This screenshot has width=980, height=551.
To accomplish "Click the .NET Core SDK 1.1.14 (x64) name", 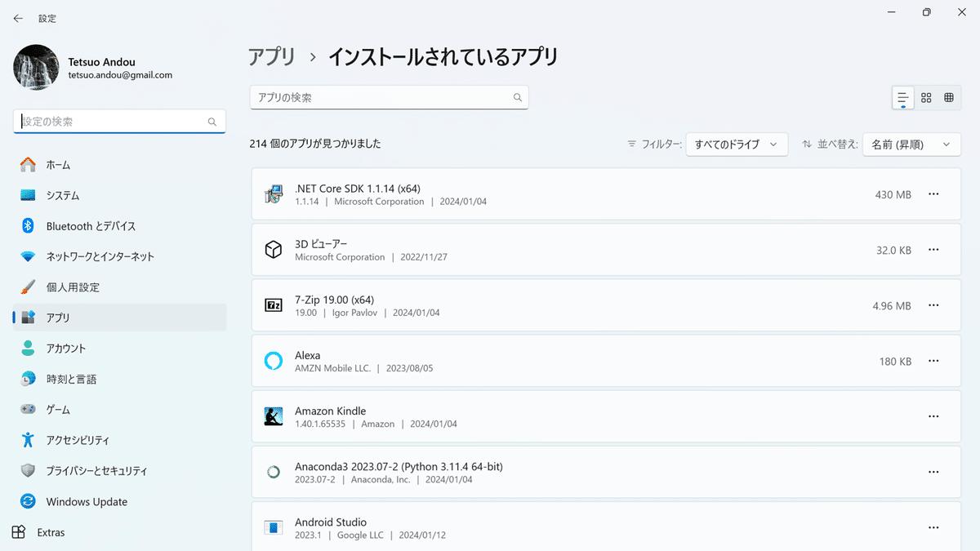I will tap(358, 189).
